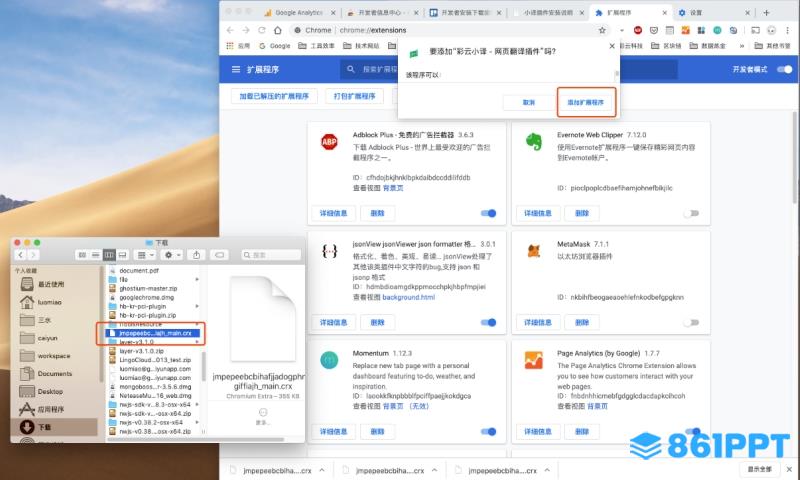The width and height of the screenshot is (800, 480).
Task: Go to Chrome's home page icon
Action: [x=278, y=30]
